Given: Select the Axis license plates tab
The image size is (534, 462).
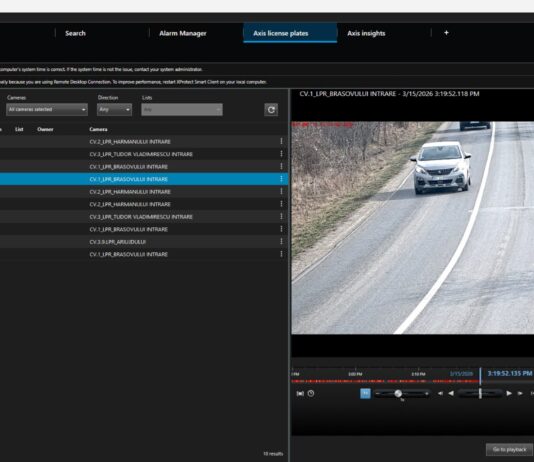Looking at the screenshot, I should [x=290, y=33].
